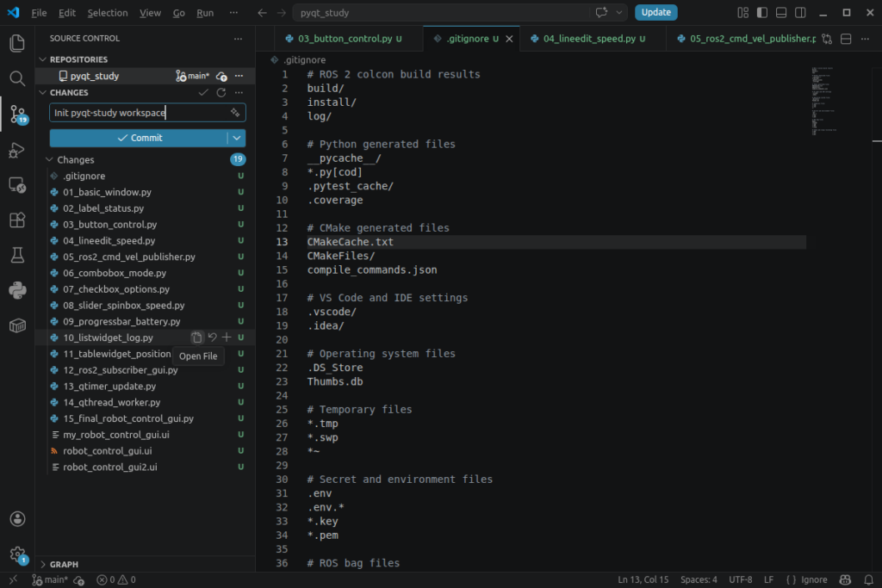Go back with the navigation arrow
882x588 pixels.
(x=262, y=12)
